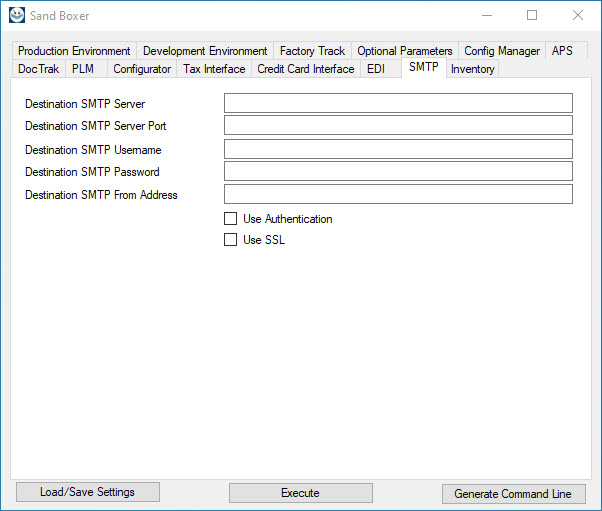The width and height of the screenshot is (602, 511).
Task: Click the SMTP Server Port input field
Action: pyautogui.click(x=398, y=125)
